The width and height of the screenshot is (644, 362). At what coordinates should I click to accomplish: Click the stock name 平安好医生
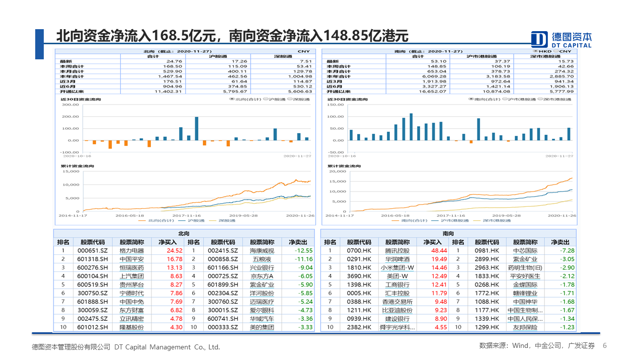(526, 276)
